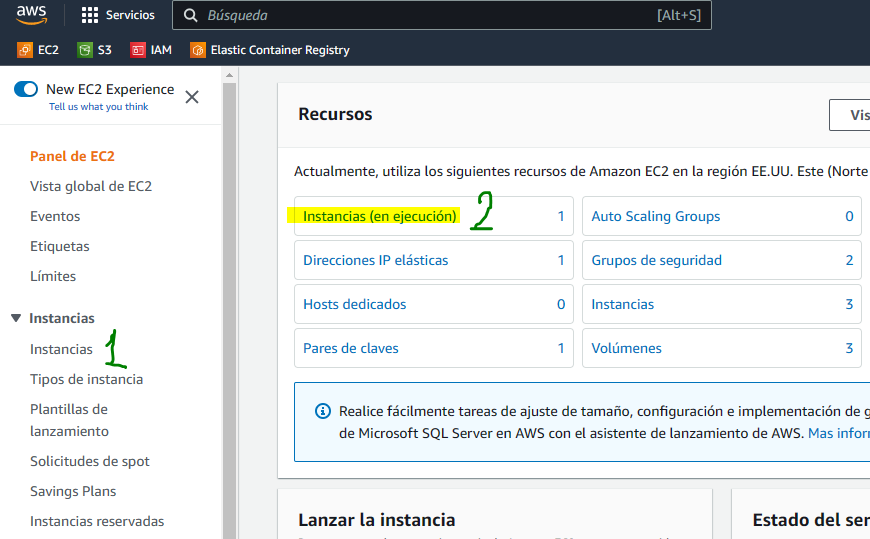Click the Vis... button in Recursos header
Image resolution: width=870 pixels, height=539 pixels.
pos(849,115)
